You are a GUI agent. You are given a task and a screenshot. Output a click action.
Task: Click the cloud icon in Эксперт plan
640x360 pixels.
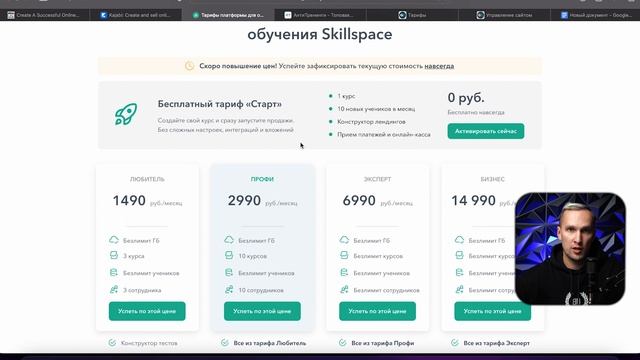[x=344, y=240]
